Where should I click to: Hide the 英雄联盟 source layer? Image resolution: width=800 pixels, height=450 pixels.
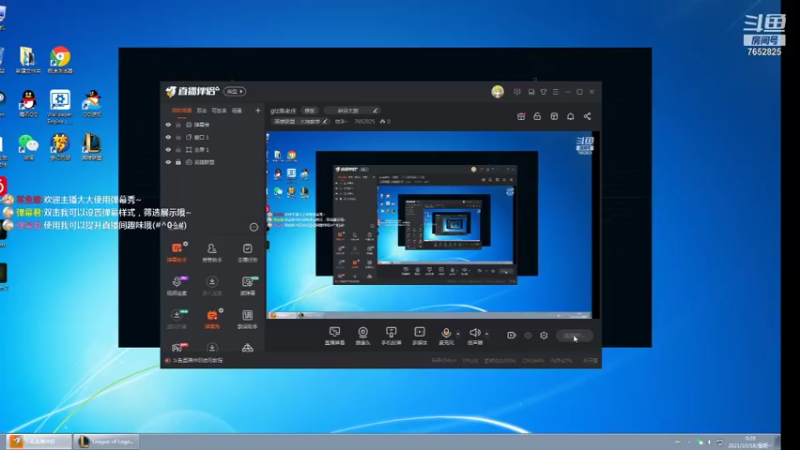pyautogui.click(x=168, y=162)
